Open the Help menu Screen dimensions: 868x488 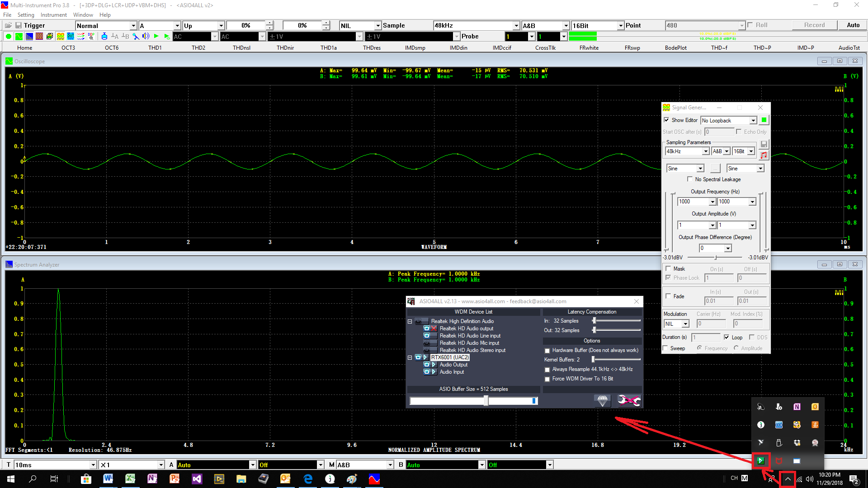105,15
